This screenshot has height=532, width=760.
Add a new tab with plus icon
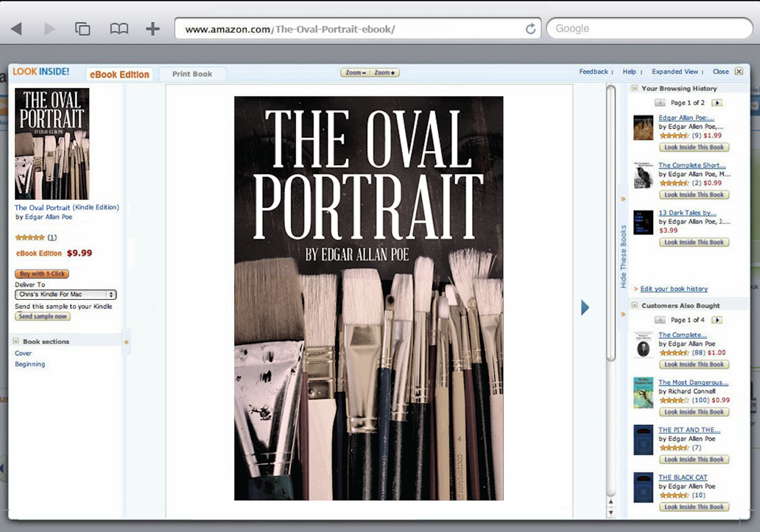coord(152,29)
